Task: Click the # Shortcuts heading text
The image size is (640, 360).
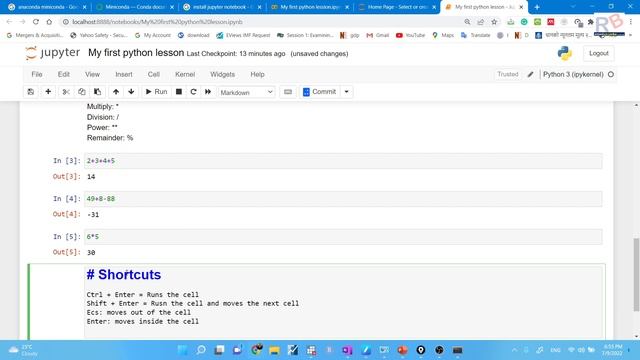Action: point(124,275)
